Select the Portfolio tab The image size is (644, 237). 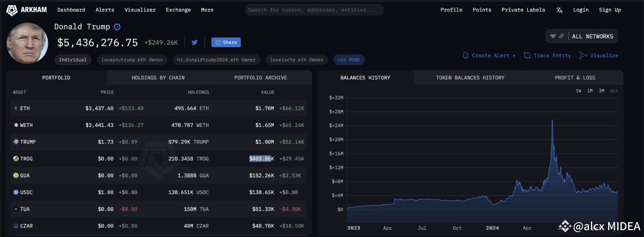[56, 78]
